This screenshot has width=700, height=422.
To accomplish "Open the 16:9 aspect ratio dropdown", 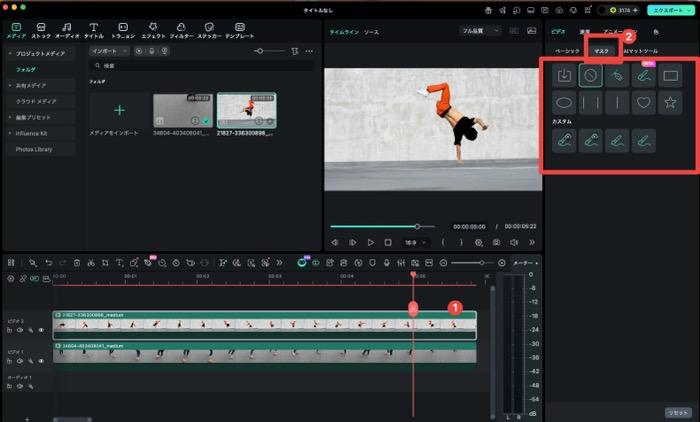I will [415, 242].
